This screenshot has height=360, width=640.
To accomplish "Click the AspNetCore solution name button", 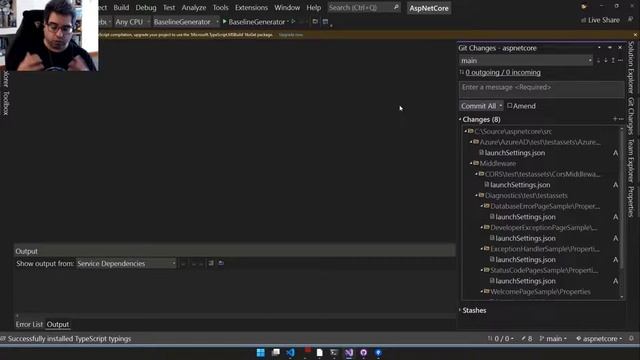I will pos(429,8).
